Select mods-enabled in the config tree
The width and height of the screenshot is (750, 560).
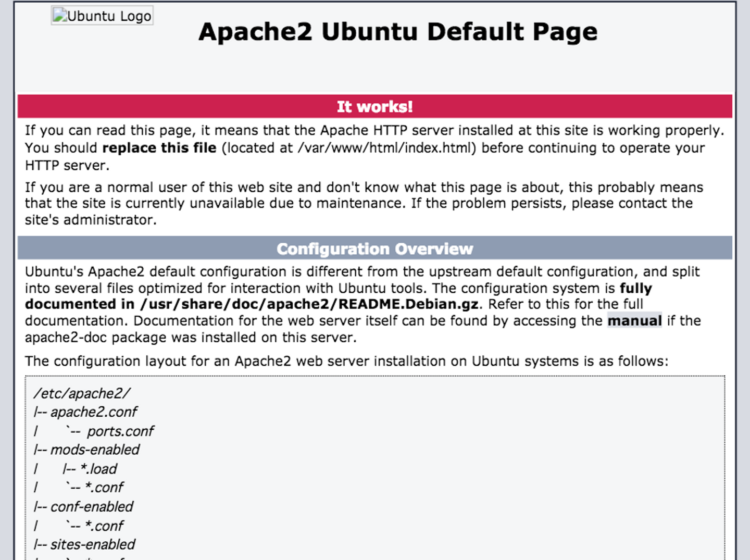tap(95, 450)
